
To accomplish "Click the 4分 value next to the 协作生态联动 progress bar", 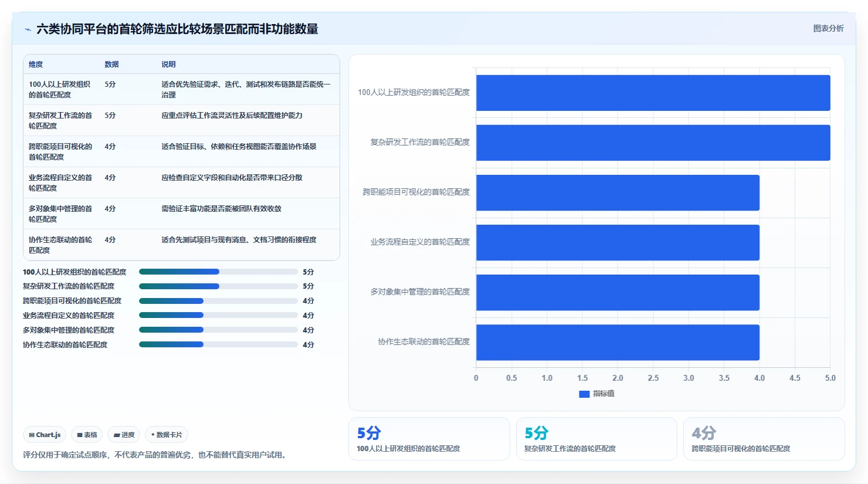I will pos(308,345).
